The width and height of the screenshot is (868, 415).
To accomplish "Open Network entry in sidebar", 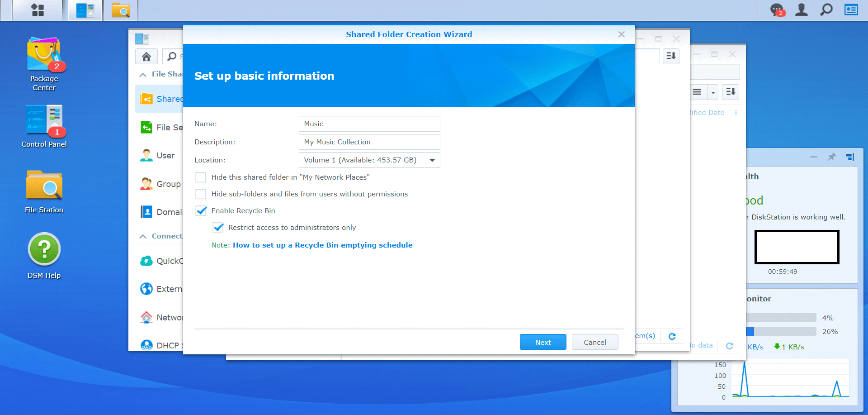I will click(x=159, y=318).
